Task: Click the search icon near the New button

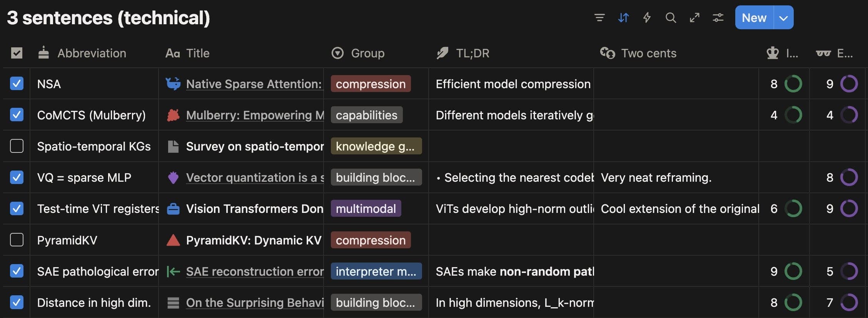Action: (671, 18)
